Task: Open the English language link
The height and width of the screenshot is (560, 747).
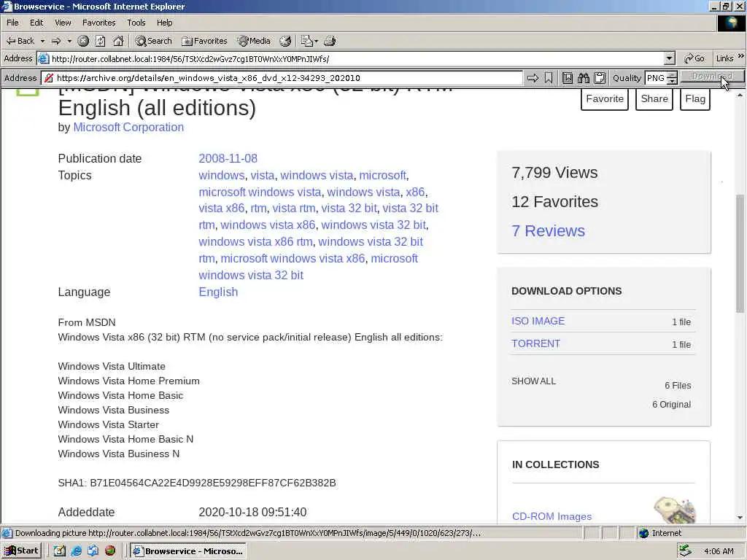Action: click(x=218, y=292)
